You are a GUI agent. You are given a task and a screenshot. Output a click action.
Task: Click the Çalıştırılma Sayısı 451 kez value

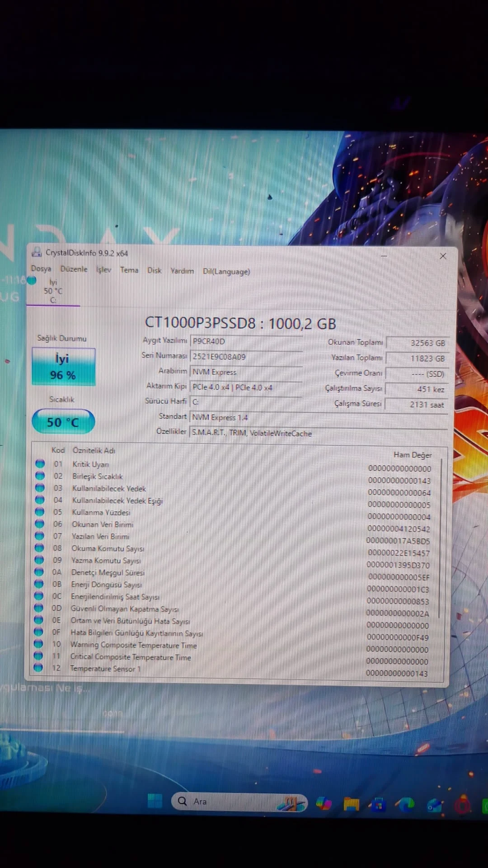[x=417, y=389]
